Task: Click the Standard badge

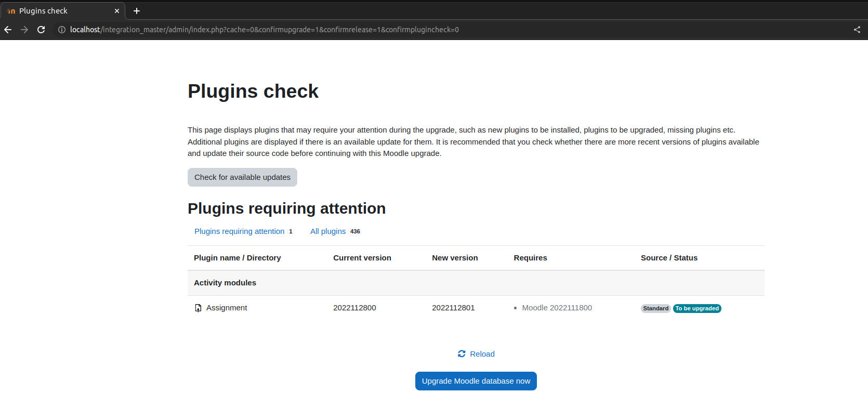Action: [x=655, y=308]
